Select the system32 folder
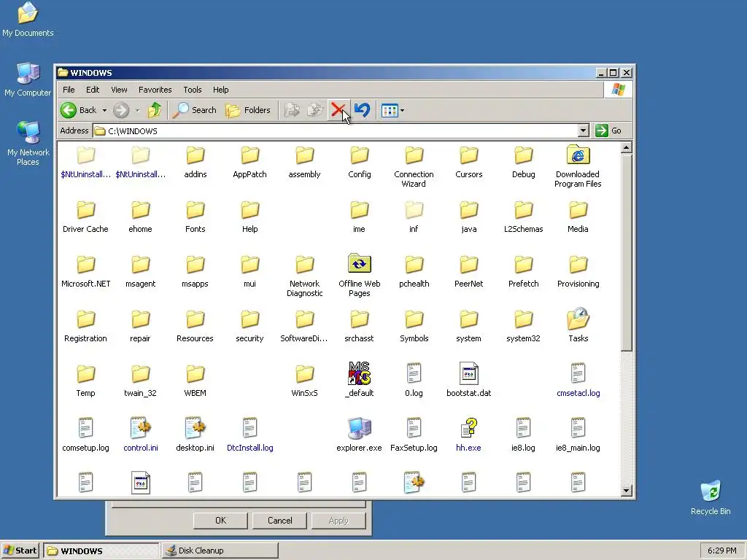 (523, 324)
